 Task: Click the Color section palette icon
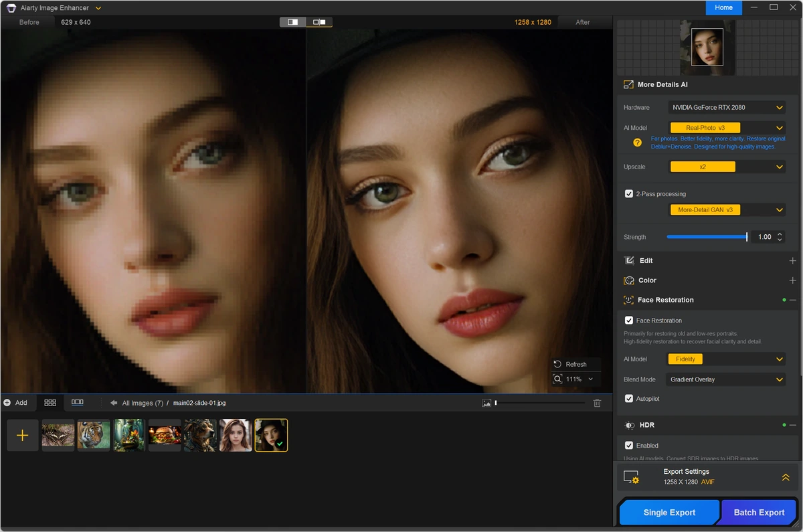coord(629,280)
